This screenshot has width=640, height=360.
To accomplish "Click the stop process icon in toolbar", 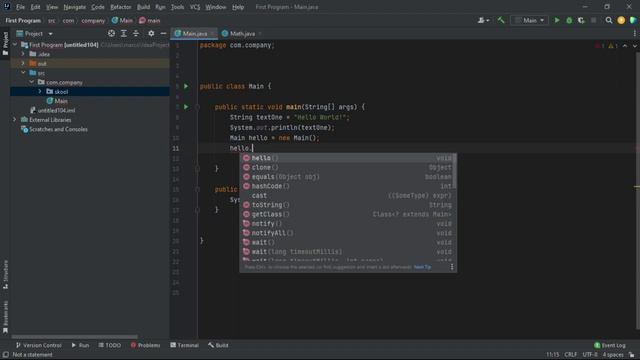I will click(x=593, y=20).
